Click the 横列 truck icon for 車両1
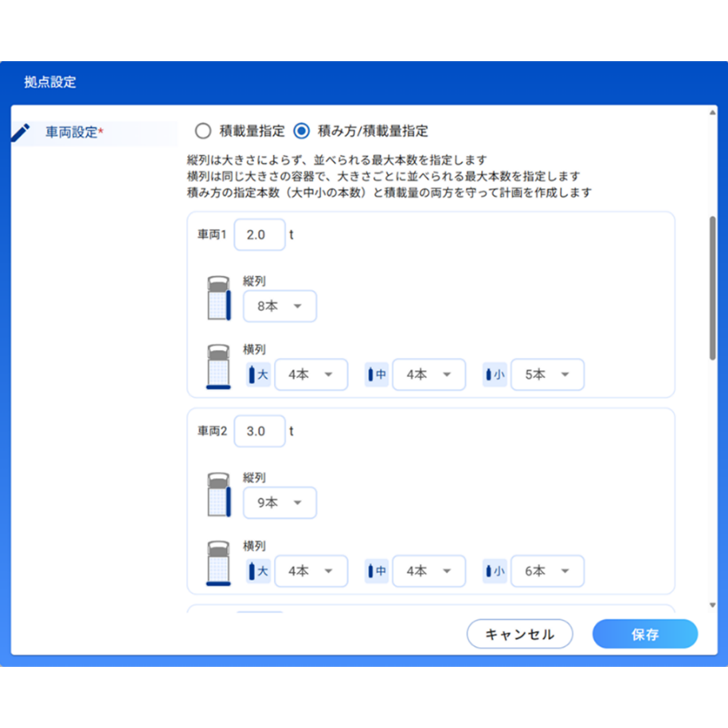The height and width of the screenshot is (728, 728). [219, 367]
